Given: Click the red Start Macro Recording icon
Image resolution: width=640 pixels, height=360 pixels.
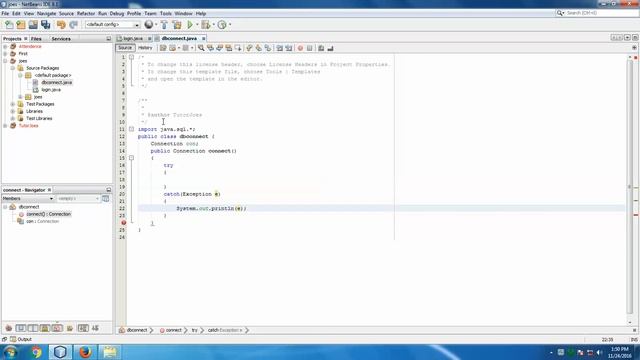Looking at the screenshot, I should click(300, 48).
